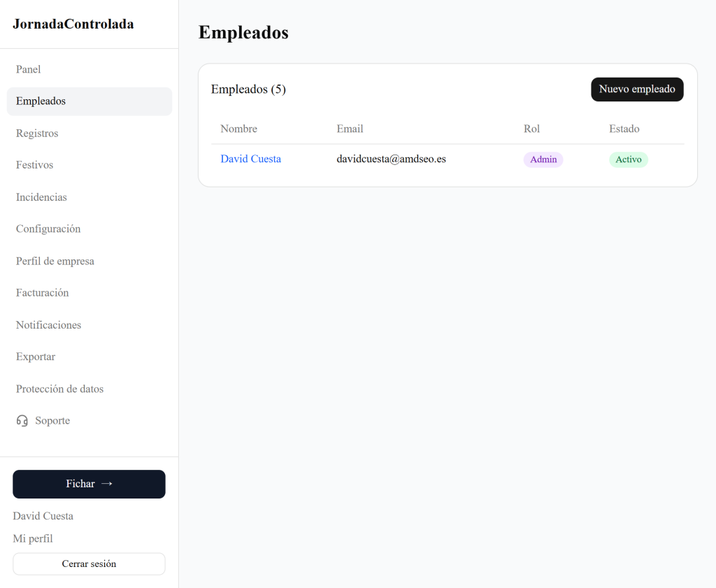This screenshot has width=716, height=588.
Task: Click the JornadaControlada logo title
Action: 73,24
